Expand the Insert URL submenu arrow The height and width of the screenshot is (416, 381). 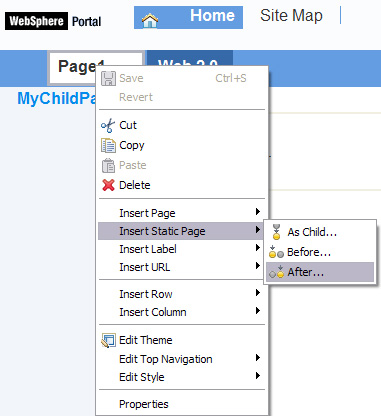(x=257, y=266)
